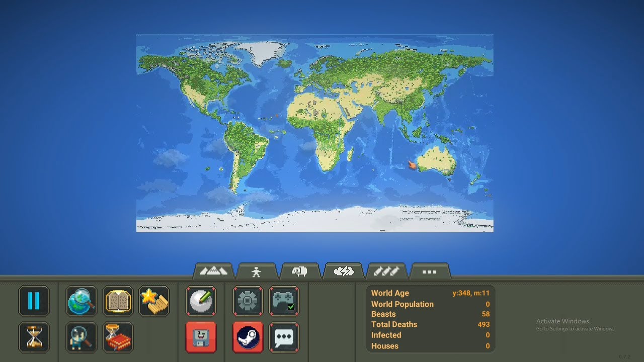Click the Infected statistic label
The image size is (644, 362).
pos(386,335)
